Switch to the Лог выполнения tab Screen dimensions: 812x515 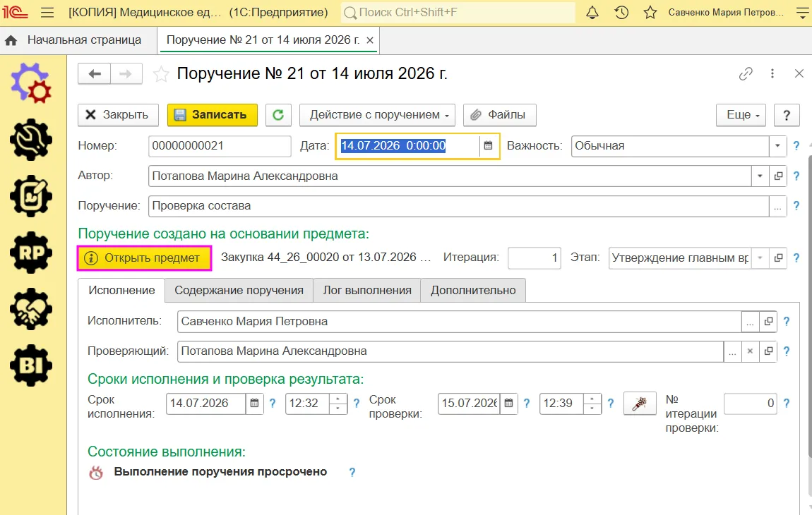[367, 291]
